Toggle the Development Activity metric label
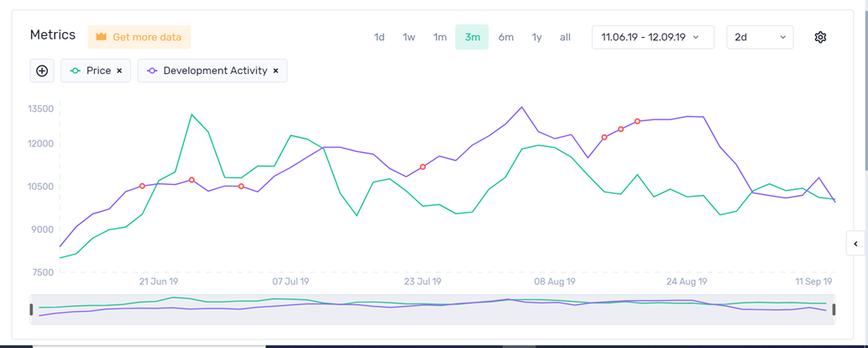Image resolution: width=868 pixels, height=348 pixels. click(215, 71)
